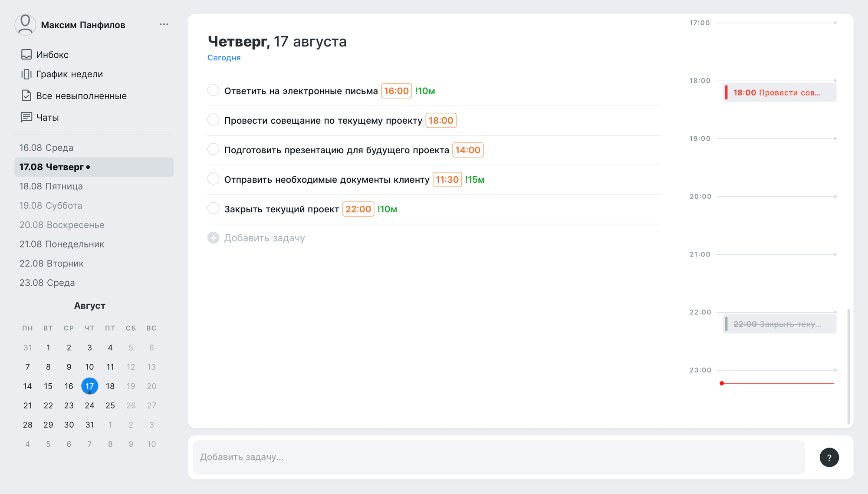Show Все невыполненные tasks

(x=82, y=96)
